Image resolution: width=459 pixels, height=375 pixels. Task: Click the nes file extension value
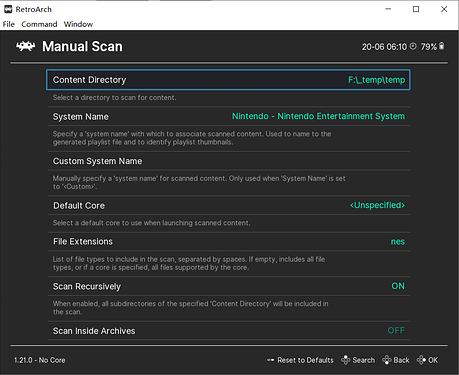(x=398, y=242)
